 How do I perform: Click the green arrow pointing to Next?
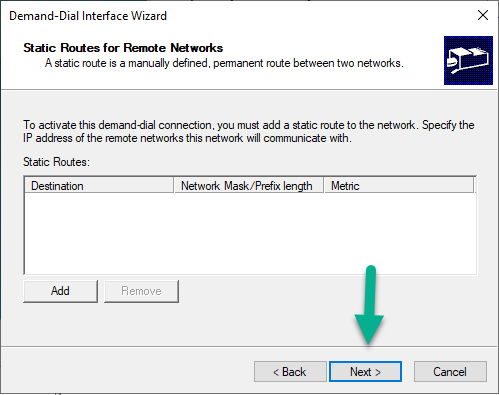(369, 305)
